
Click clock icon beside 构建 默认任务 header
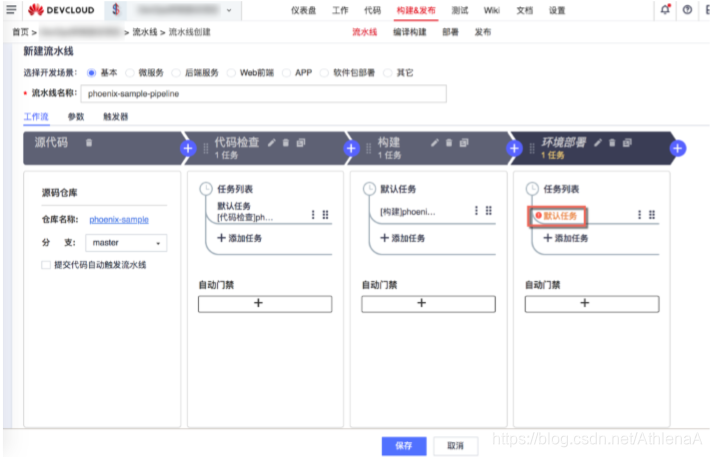pyautogui.click(x=369, y=189)
